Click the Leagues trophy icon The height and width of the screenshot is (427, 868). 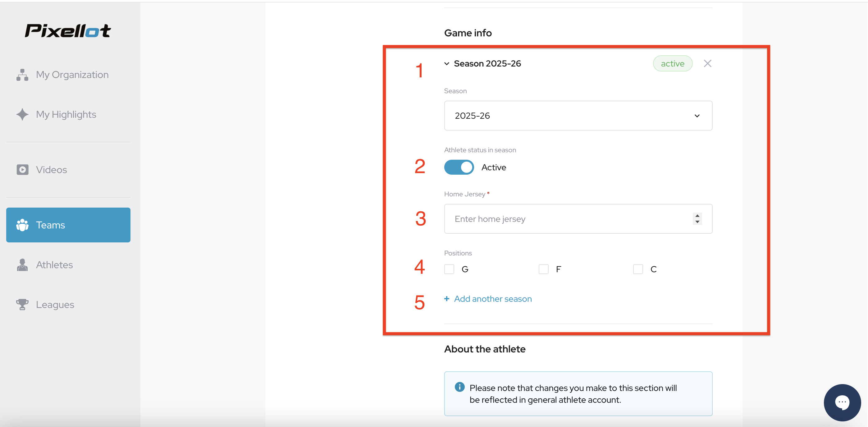[x=22, y=305]
